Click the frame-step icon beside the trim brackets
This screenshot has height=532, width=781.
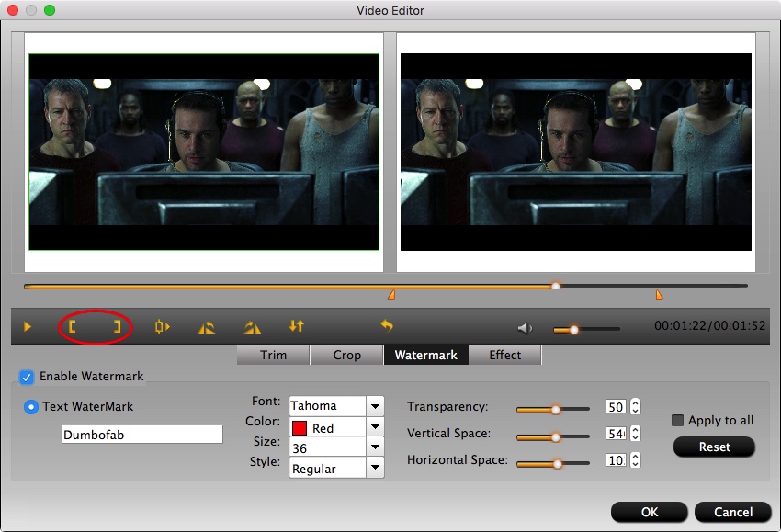point(163,326)
